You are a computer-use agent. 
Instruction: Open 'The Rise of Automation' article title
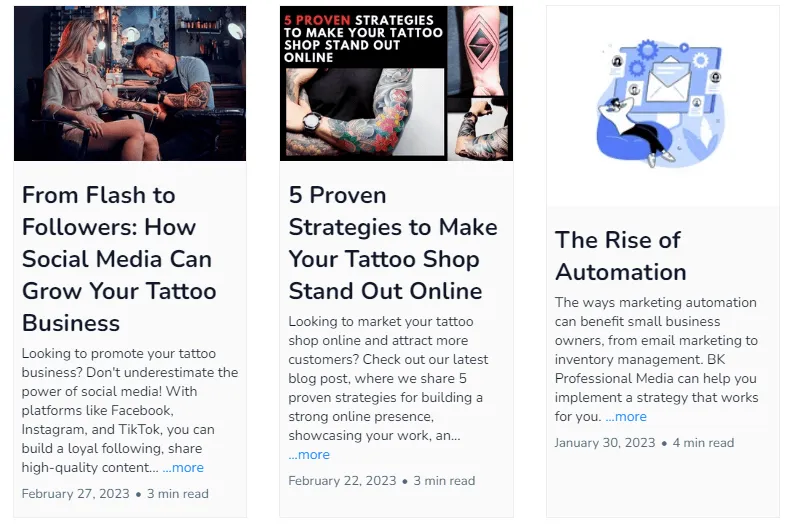point(621,256)
